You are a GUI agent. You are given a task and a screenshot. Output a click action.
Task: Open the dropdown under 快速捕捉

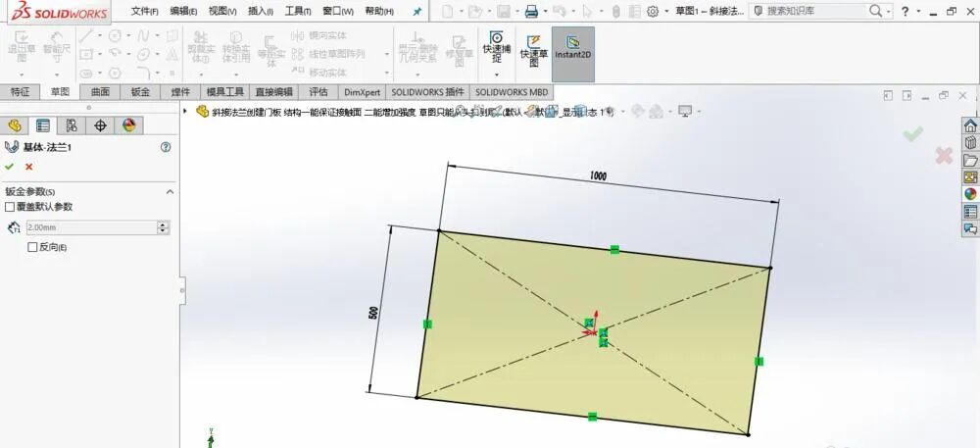[x=496, y=75]
